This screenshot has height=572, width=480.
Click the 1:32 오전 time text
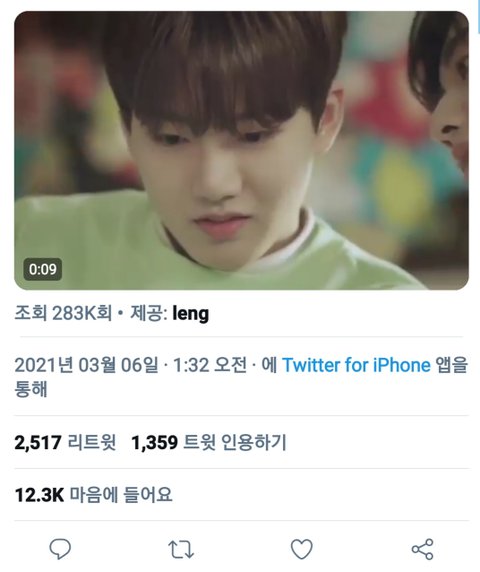[210, 365]
